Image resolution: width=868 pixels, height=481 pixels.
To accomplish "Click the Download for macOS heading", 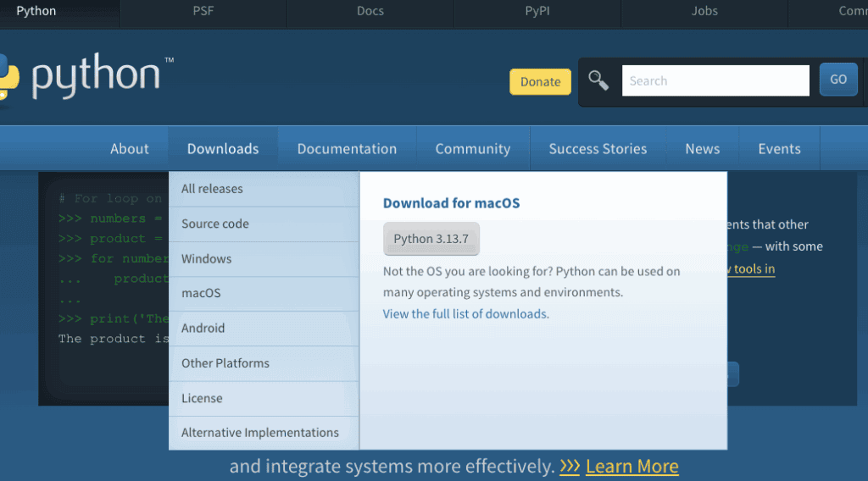I will (x=451, y=203).
